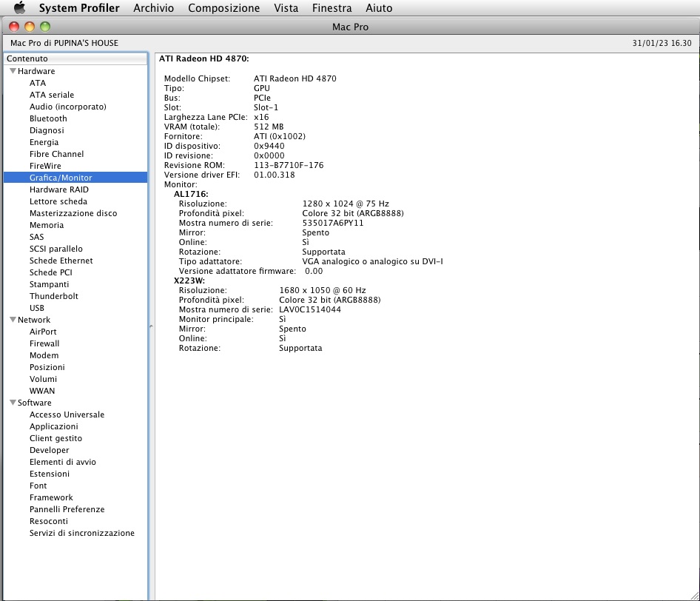Viewport: 700px width, 601px height.
Task: Select SCSI parallelo item
Action: coord(55,249)
